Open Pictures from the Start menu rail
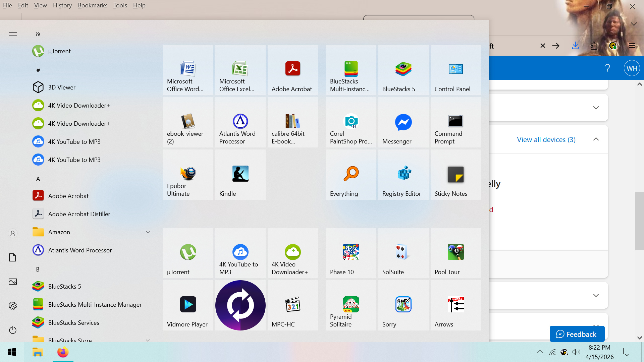Viewport: 644px width, 362px height. pyautogui.click(x=13, y=282)
